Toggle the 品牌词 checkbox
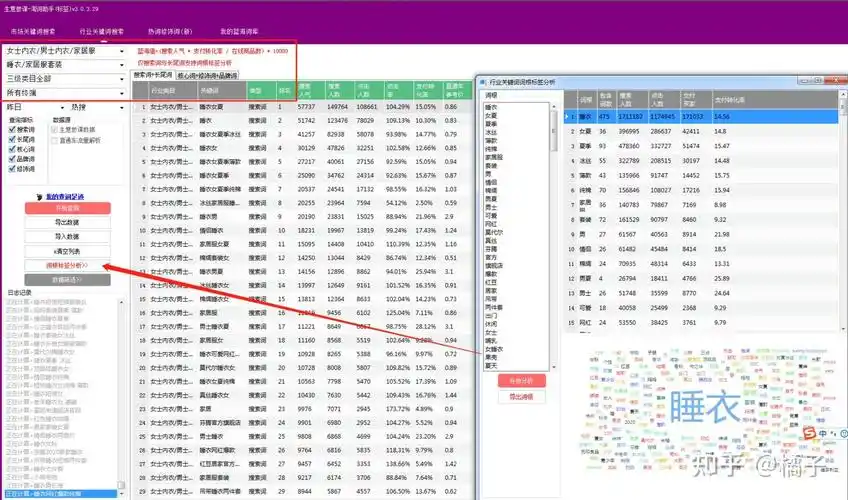 (x=12, y=159)
